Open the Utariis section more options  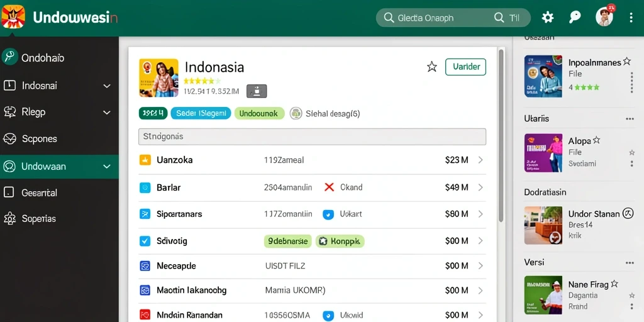click(630, 119)
